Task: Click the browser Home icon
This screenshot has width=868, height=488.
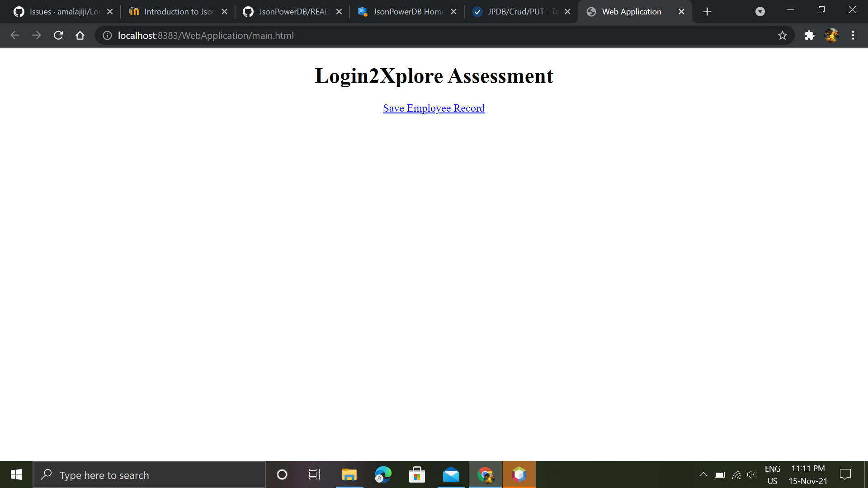Action: tap(80, 35)
